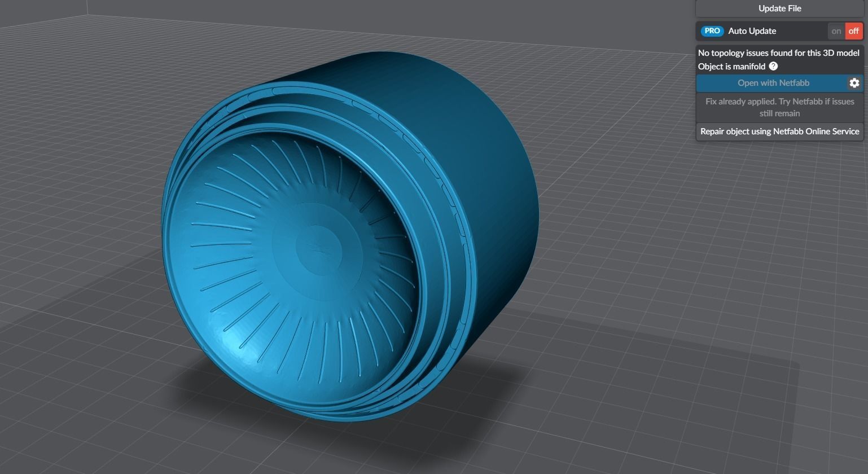Click 'Object is manifold' text
Viewport: 868px width, 474px height.
coord(731,66)
